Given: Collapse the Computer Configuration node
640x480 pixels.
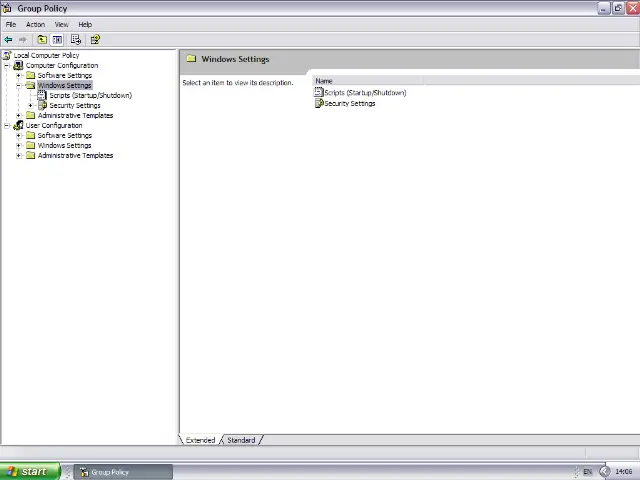Looking at the screenshot, I should tap(7, 65).
